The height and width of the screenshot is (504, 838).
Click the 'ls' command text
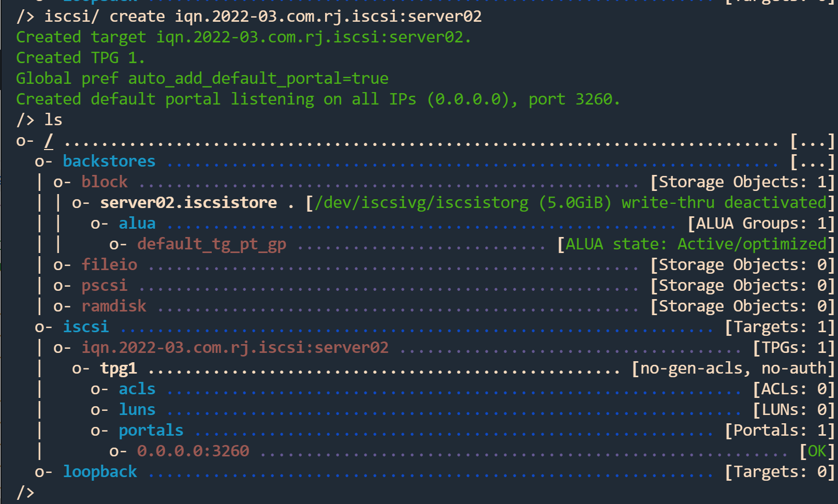point(53,120)
